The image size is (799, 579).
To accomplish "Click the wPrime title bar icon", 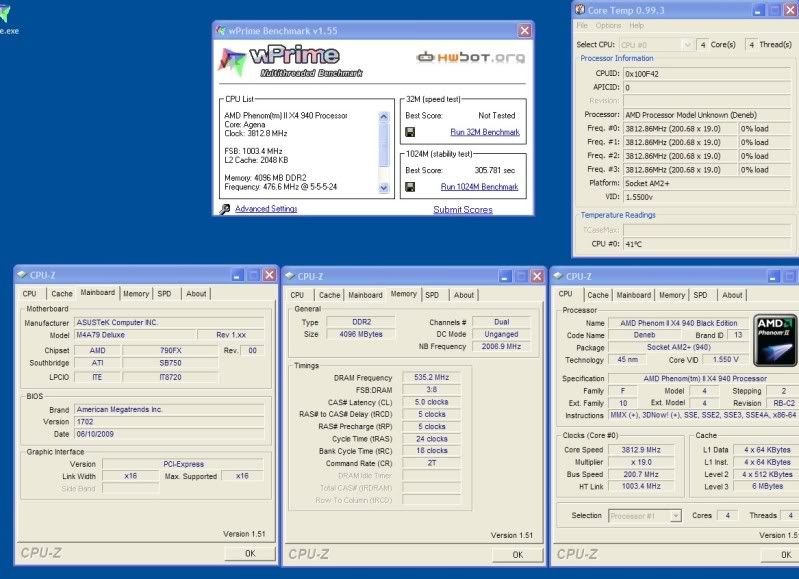I will coord(220,31).
